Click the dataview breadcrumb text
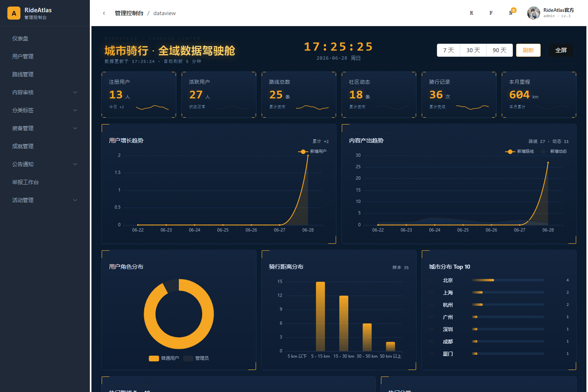Image resolution: width=588 pixels, height=392 pixels. 165,13
